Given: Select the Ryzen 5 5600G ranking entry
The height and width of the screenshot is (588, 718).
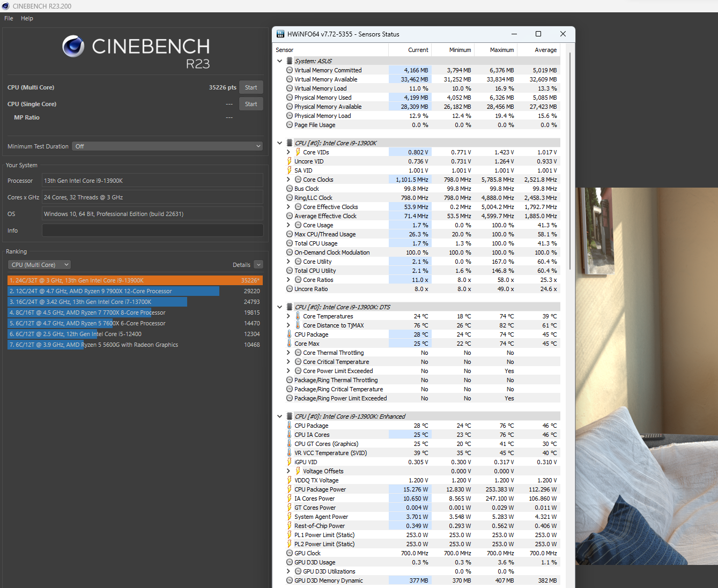Looking at the screenshot, I should point(135,345).
